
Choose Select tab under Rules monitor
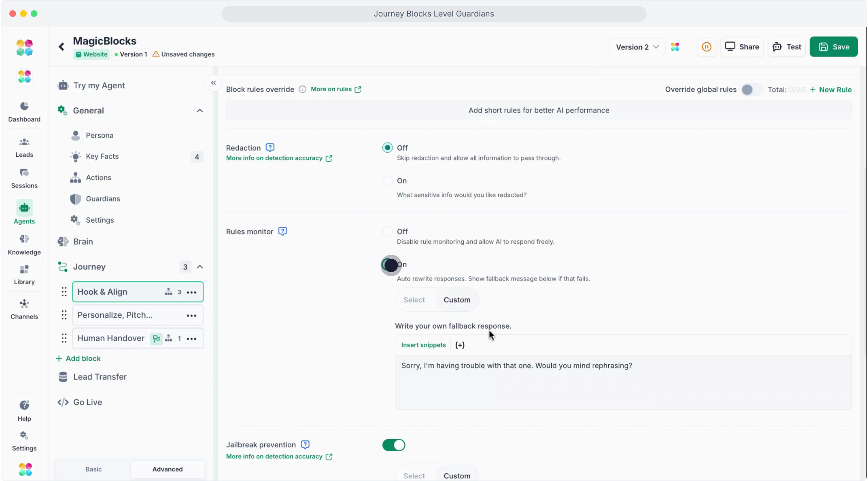(414, 300)
